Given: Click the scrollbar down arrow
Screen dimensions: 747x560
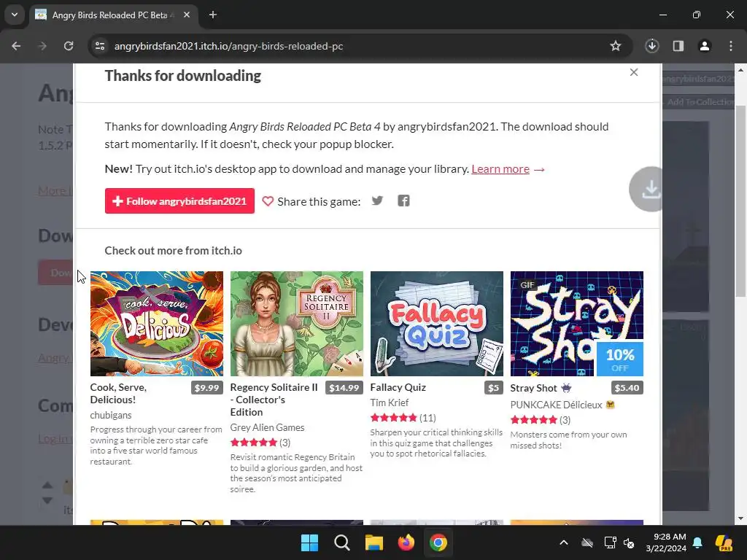Looking at the screenshot, I should (x=740, y=518).
